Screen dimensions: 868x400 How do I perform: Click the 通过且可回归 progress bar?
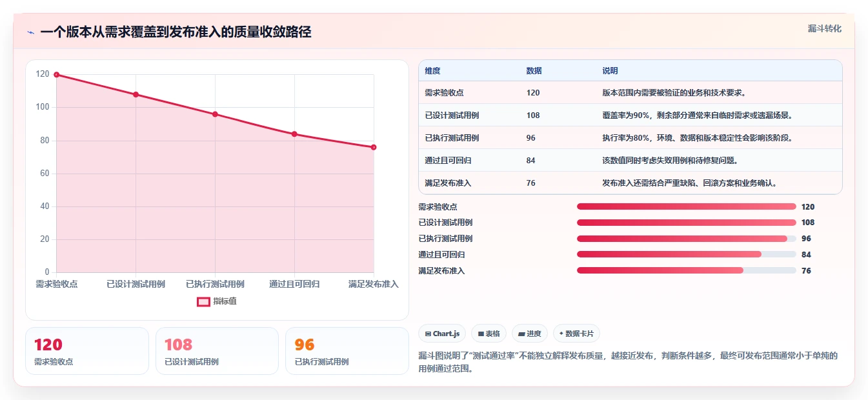coord(686,254)
